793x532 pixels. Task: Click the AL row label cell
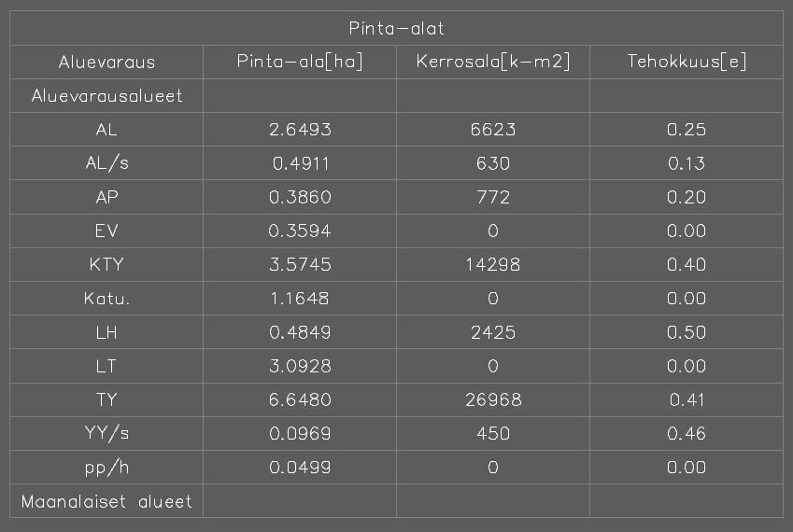(106, 130)
